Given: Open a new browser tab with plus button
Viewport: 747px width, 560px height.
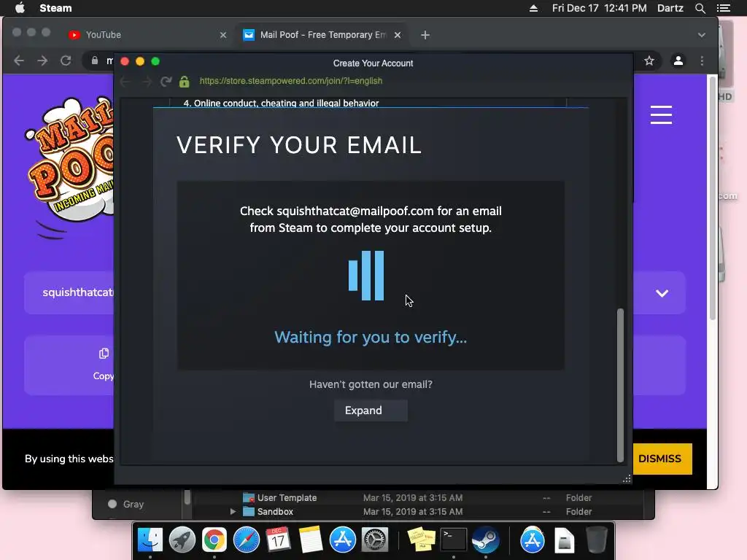Looking at the screenshot, I should point(425,35).
